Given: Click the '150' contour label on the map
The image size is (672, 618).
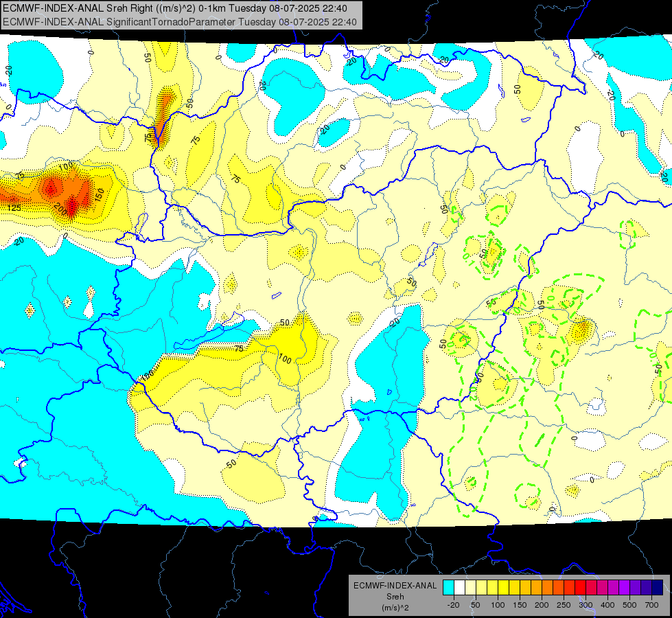Looking at the screenshot, I should point(99,195).
